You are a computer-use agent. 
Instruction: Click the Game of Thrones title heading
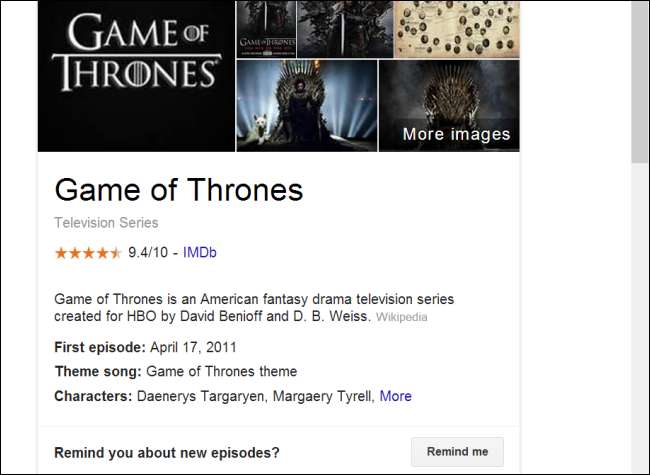[x=178, y=190]
